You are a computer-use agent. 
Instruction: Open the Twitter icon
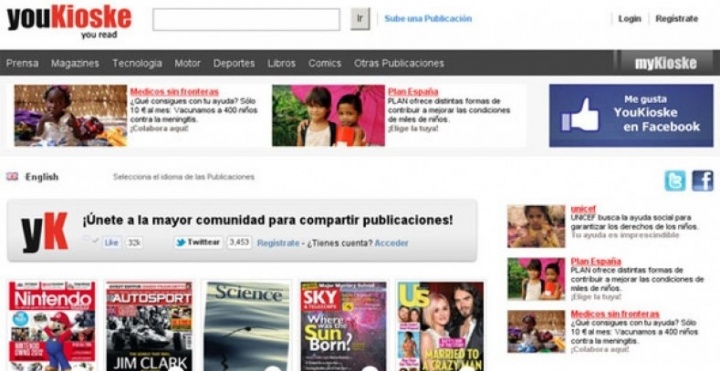point(675,181)
